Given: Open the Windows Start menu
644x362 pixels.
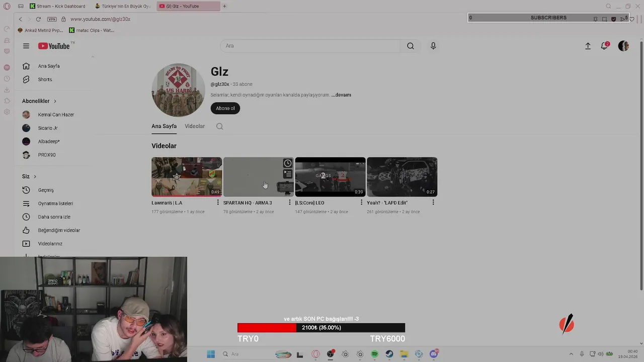Looking at the screenshot, I should click(210, 354).
